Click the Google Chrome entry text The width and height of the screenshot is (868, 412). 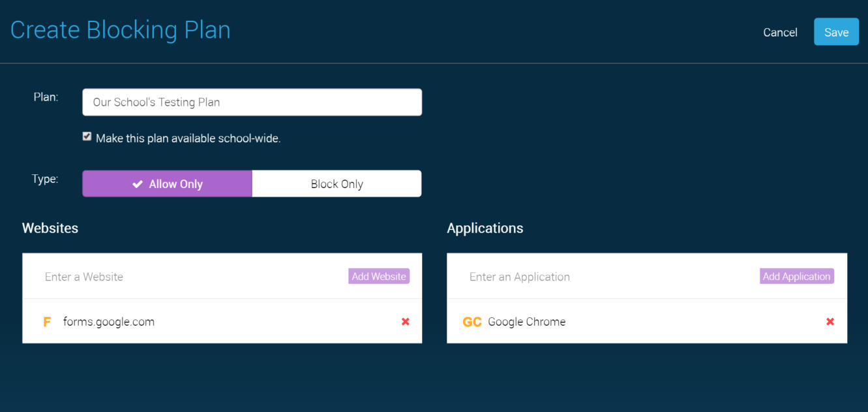(527, 322)
